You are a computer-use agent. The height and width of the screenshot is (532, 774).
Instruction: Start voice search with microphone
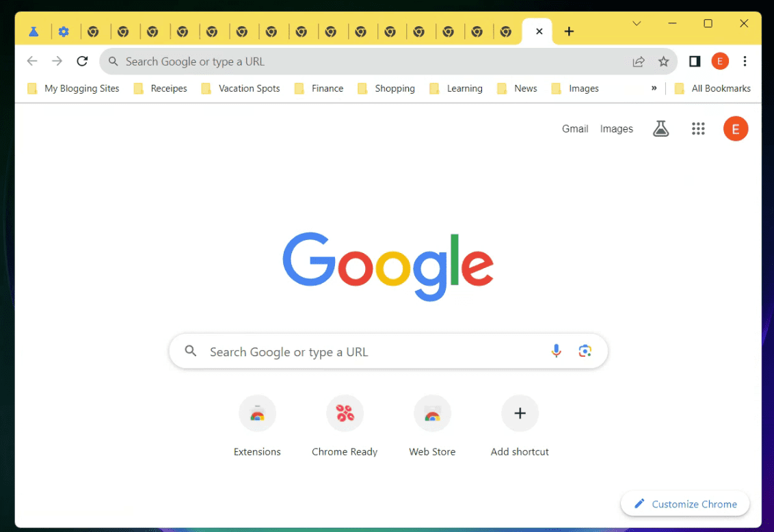556,351
